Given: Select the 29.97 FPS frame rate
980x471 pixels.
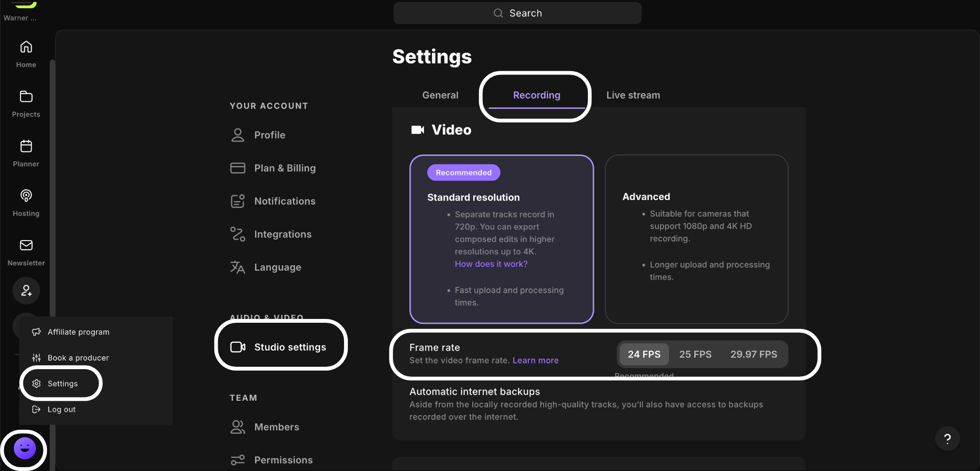Looking at the screenshot, I should [x=754, y=354].
